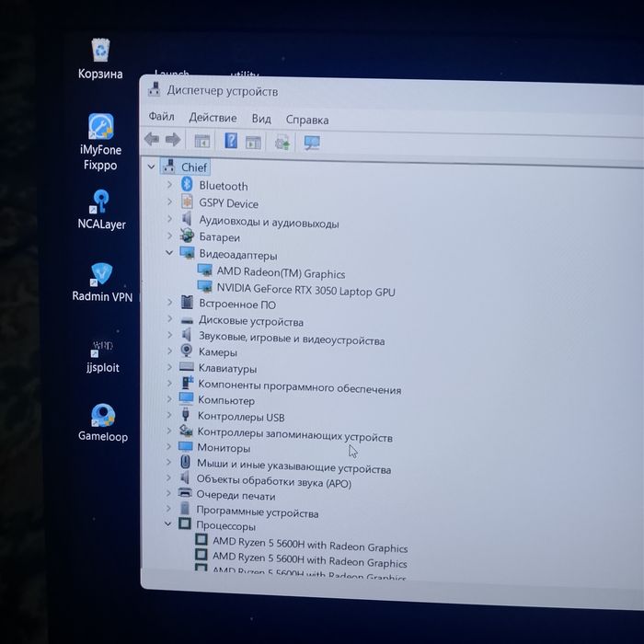Click the update driver toolbar icon
Image resolution: width=644 pixels, height=644 pixels.
282,143
